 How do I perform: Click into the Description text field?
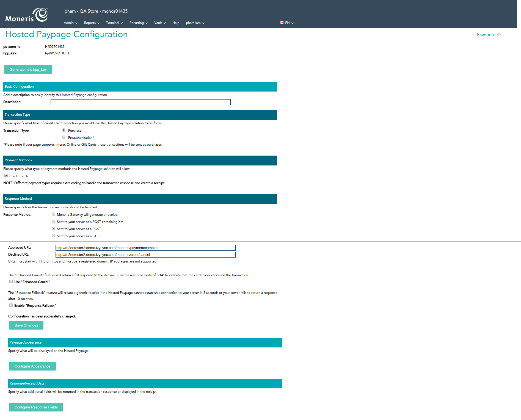[x=140, y=102]
